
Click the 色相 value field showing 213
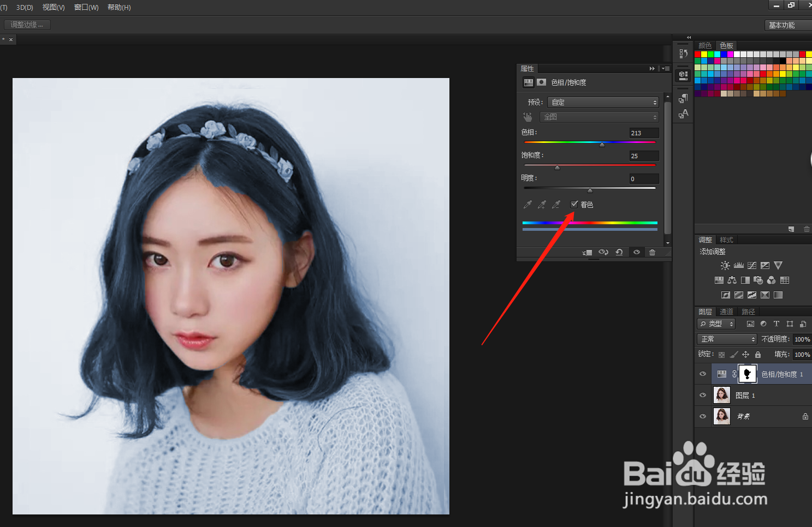644,133
